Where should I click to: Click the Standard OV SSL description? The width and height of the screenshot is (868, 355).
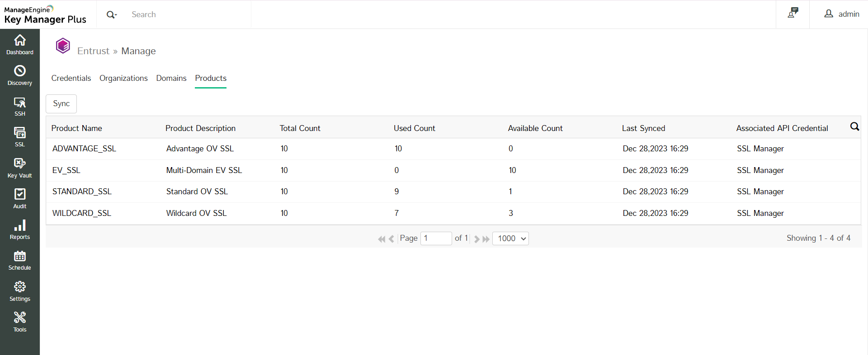click(197, 192)
